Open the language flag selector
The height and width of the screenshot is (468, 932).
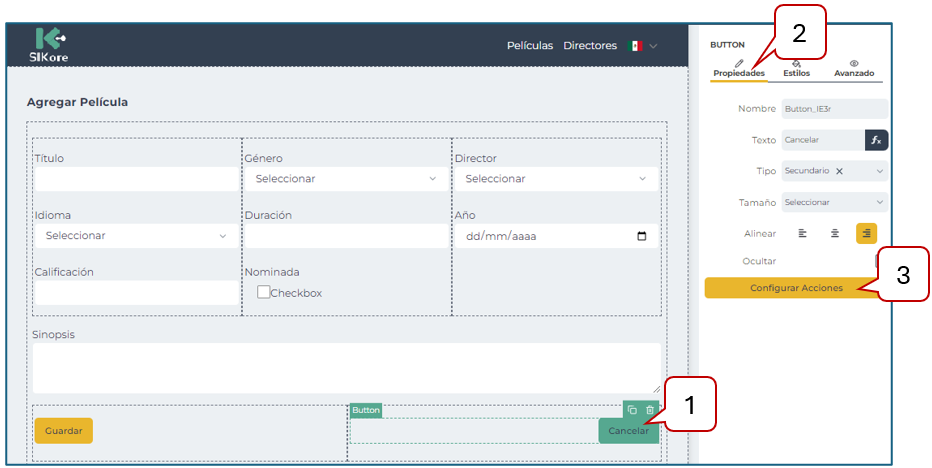point(642,46)
